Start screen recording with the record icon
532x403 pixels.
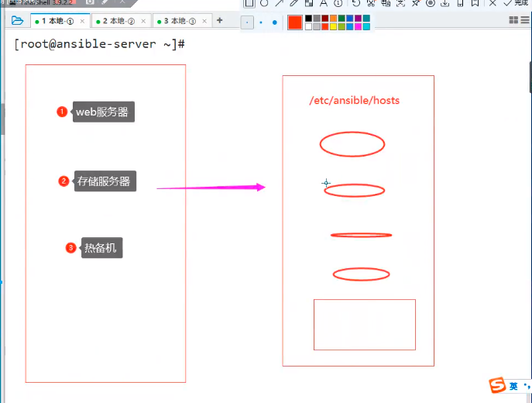point(431,3)
